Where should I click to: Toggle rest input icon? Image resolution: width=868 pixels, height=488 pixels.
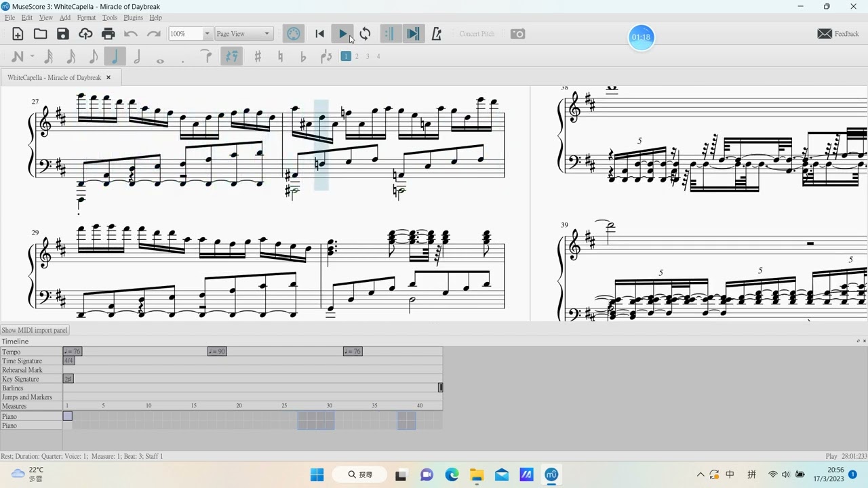(232, 57)
